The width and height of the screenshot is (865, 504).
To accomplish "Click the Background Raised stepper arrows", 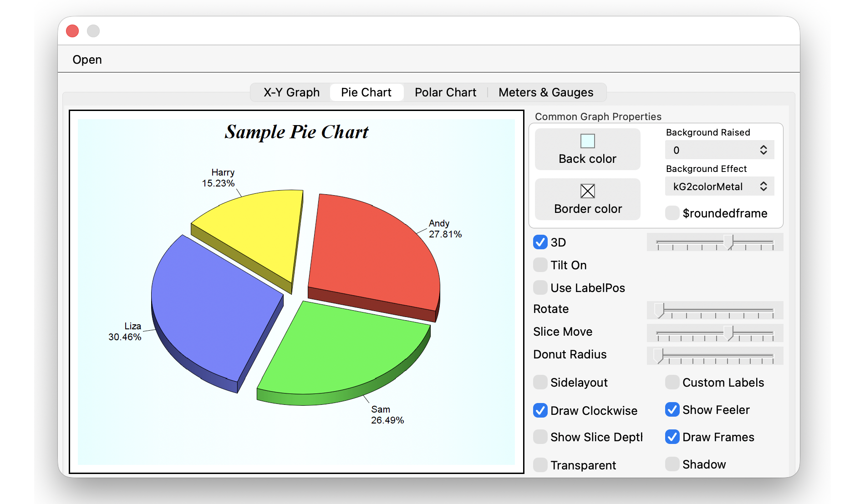I will coord(763,150).
